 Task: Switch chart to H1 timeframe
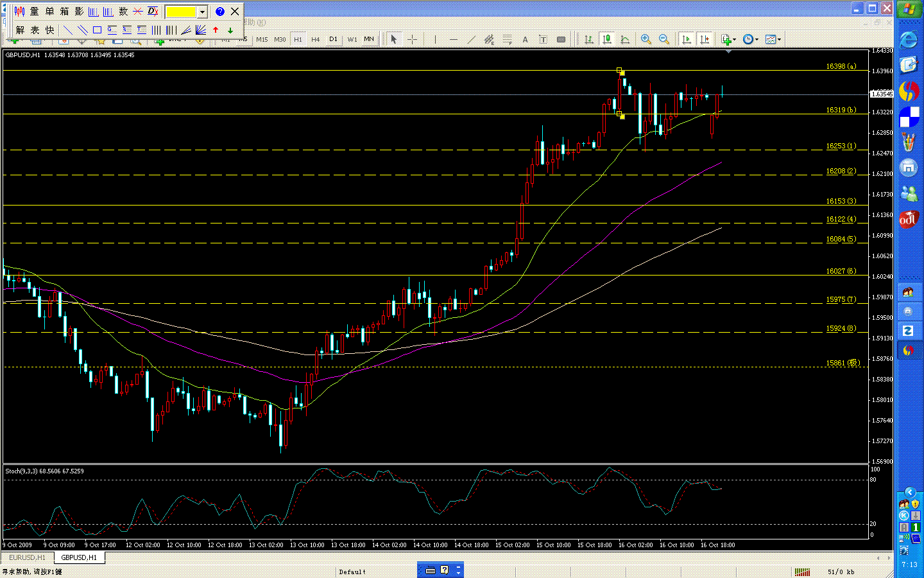click(298, 39)
